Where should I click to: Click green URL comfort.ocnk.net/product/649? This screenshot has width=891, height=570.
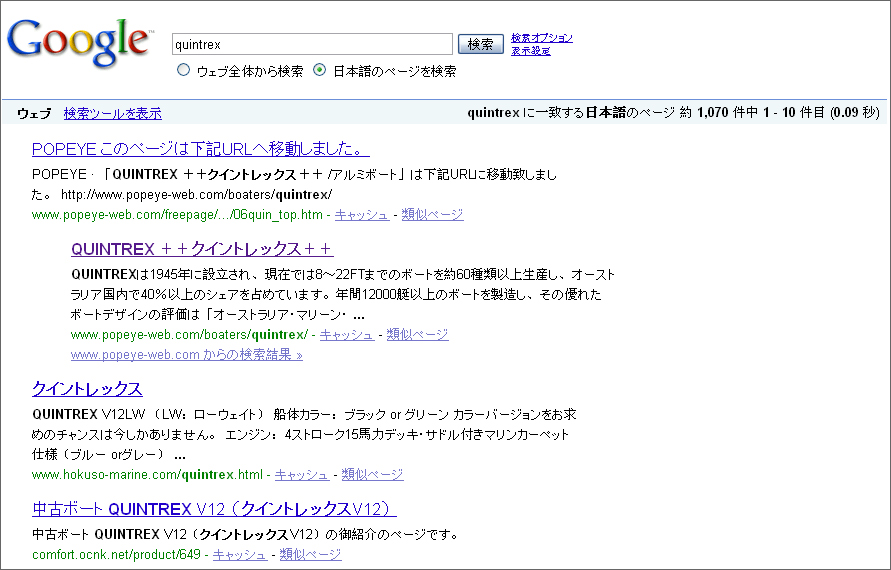pyautogui.click(x=116, y=554)
